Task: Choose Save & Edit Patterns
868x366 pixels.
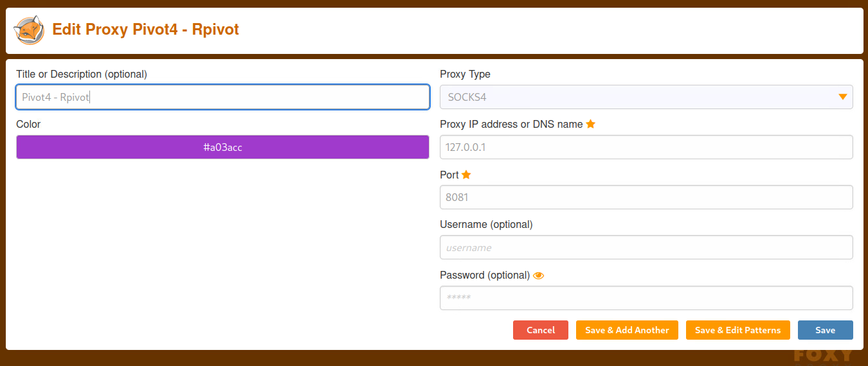Action: (737, 330)
